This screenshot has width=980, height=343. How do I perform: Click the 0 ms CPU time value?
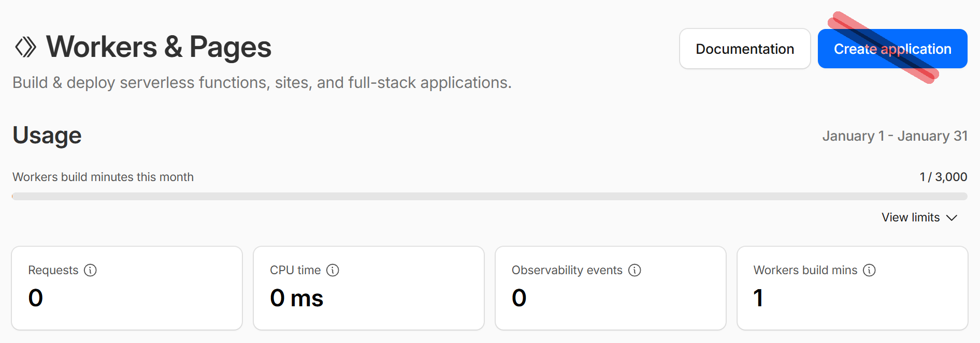click(296, 298)
